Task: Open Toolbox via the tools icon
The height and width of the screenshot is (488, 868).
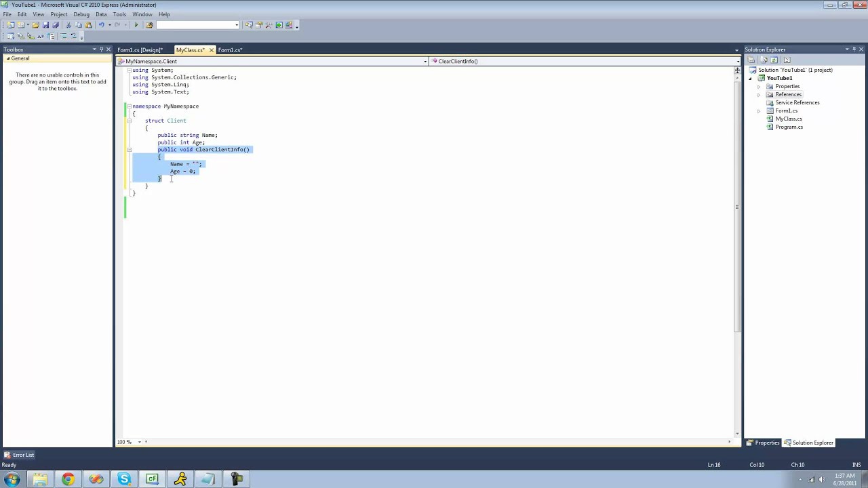Action: (269, 25)
